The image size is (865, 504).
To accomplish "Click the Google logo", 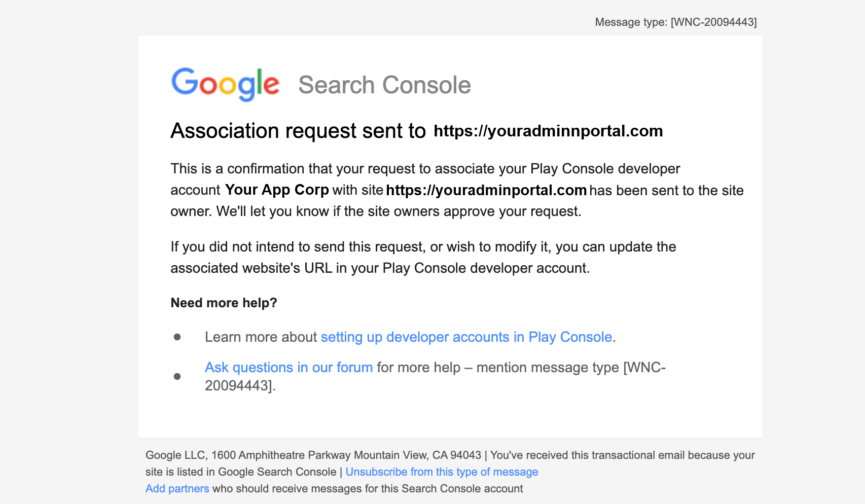I will 225,84.
